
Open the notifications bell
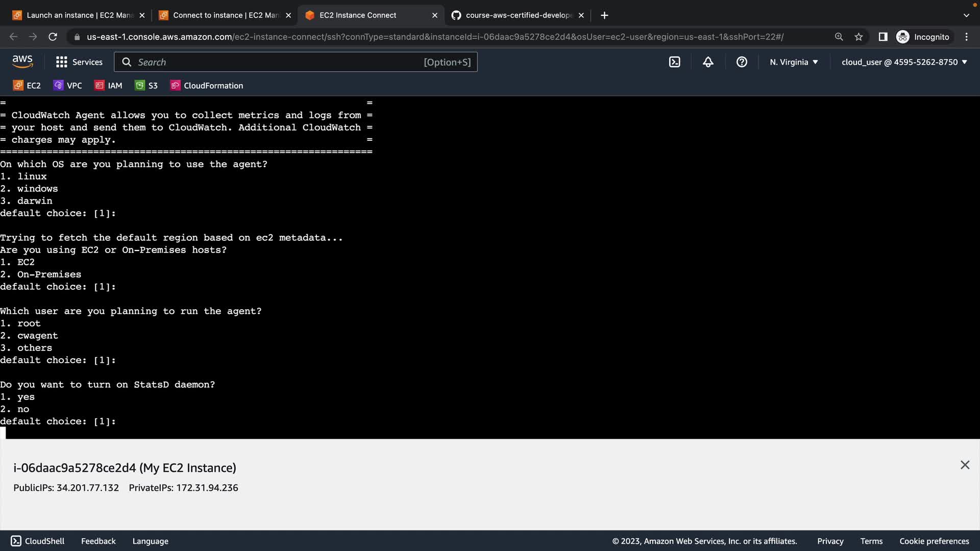click(708, 62)
